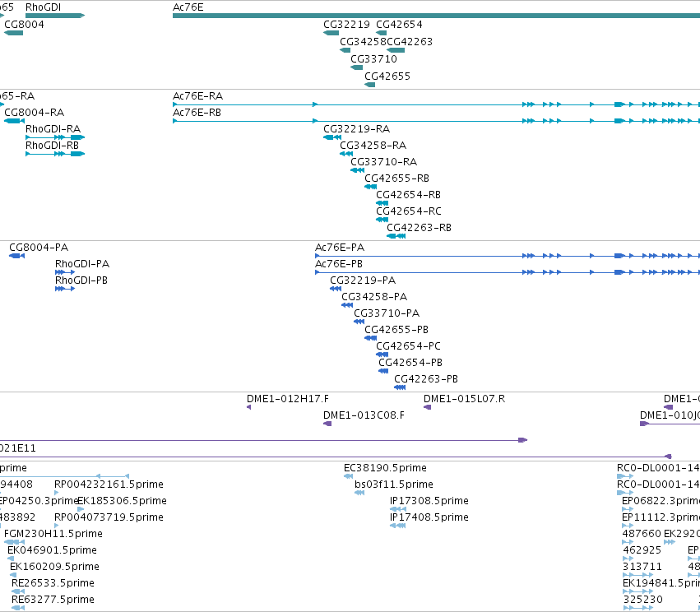Click the CG42263 gene arrow glyph
Screen dimensions: 700x612
pos(396,50)
